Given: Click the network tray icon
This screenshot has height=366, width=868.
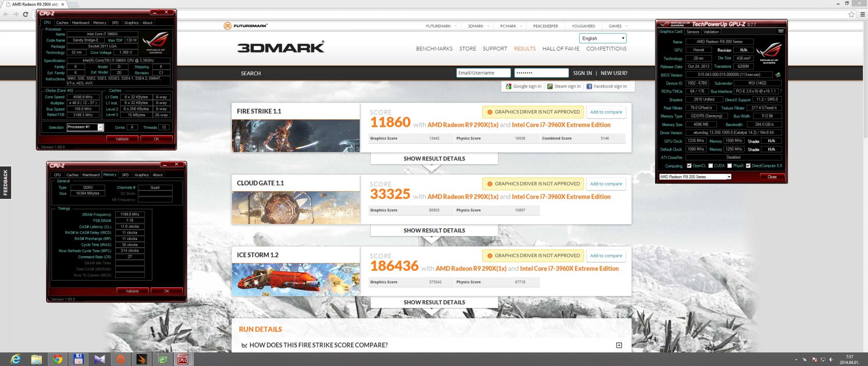Looking at the screenshot, I should pos(823,360).
